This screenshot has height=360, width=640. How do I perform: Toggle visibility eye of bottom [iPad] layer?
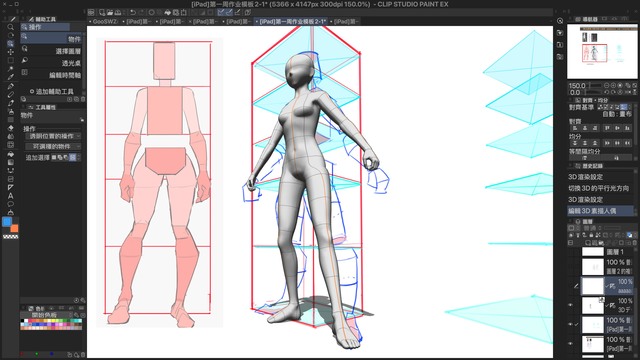click(x=571, y=344)
